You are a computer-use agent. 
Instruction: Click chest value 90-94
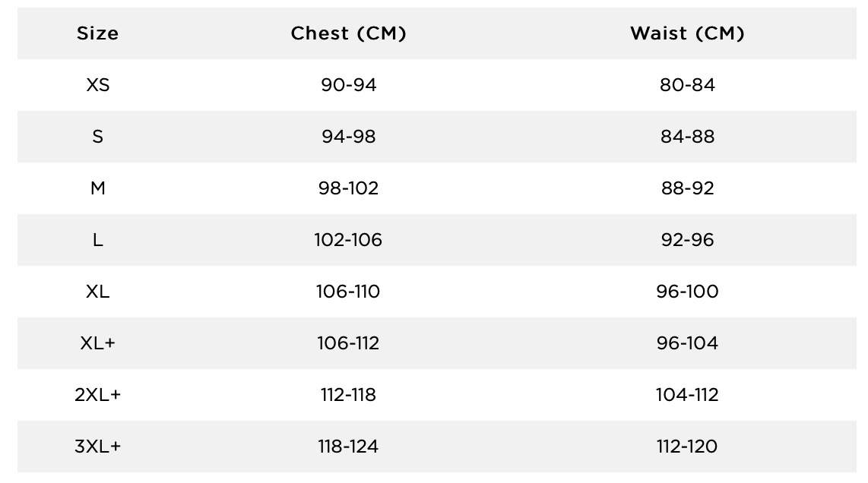click(348, 84)
